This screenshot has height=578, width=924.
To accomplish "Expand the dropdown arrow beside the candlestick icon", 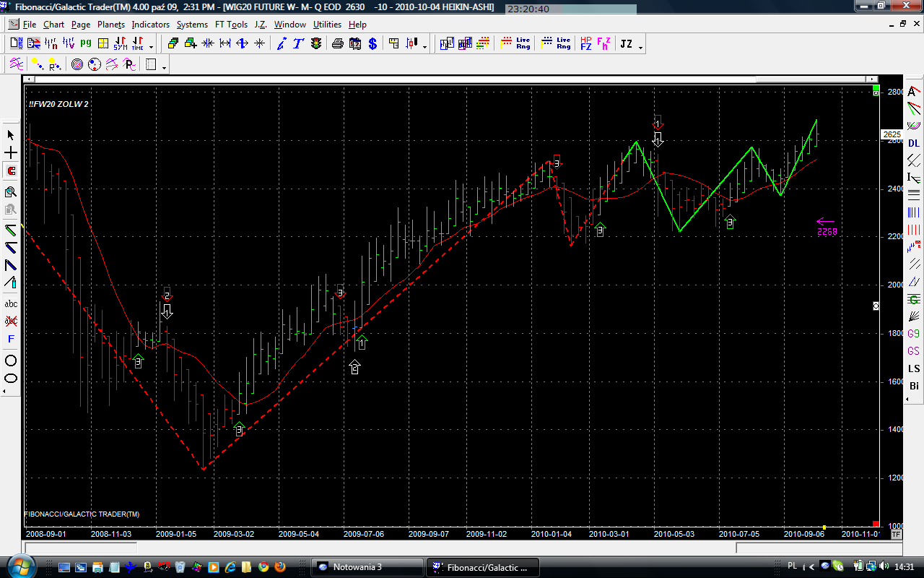I will pos(424,47).
